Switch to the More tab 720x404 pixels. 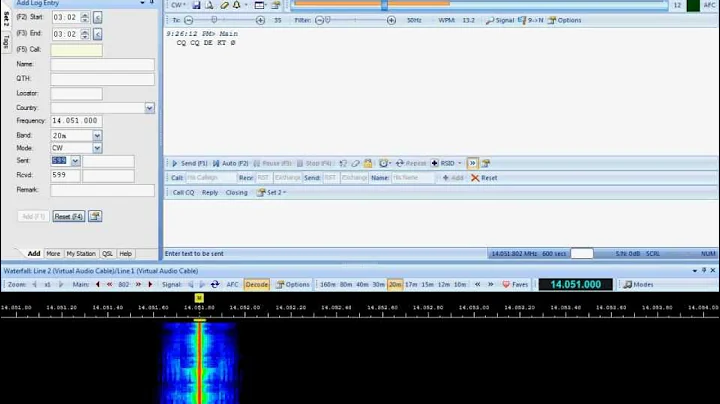(53, 254)
